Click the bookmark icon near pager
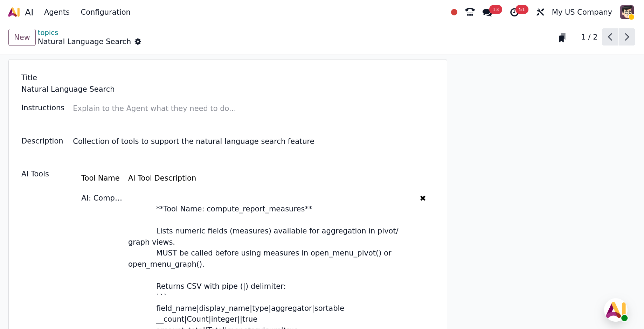644x329 pixels. [562, 37]
